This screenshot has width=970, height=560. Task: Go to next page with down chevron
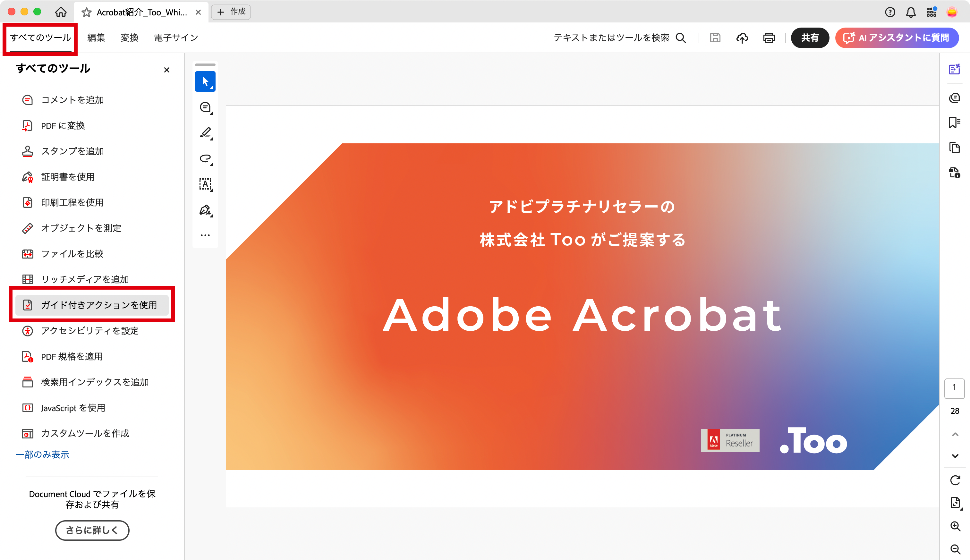(x=955, y=456)
